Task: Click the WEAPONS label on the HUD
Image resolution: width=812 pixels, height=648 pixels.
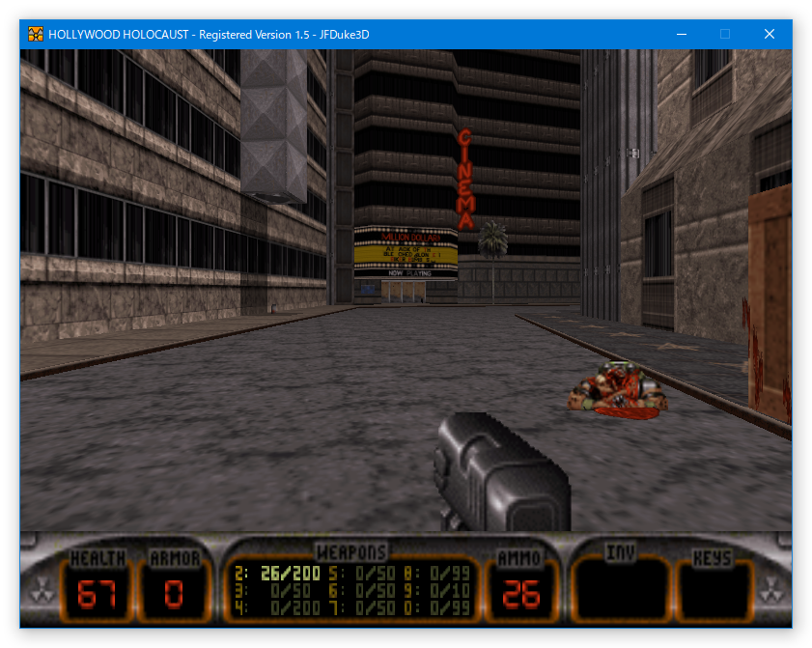Action: (x=351, y=552)
